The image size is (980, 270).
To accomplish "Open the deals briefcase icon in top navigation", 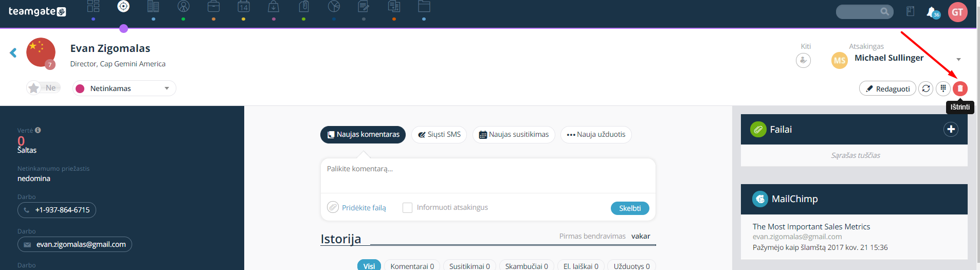I will click(213, 6).
